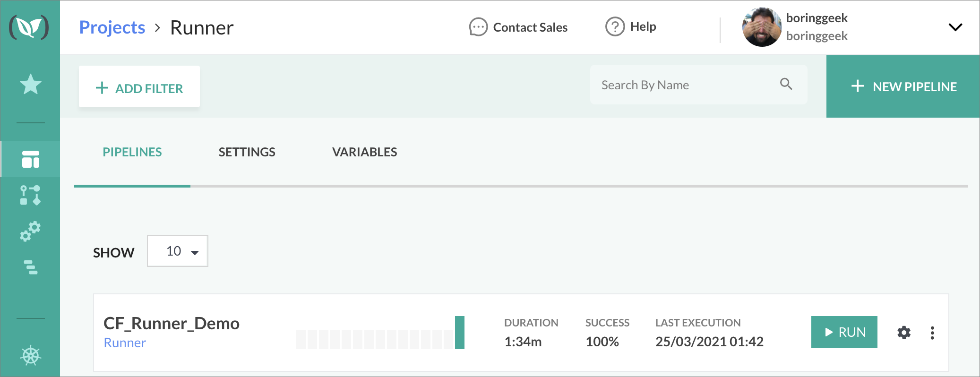Click the Add Filter button
Screen dimensions: 980x377
(x=139, y=88)
